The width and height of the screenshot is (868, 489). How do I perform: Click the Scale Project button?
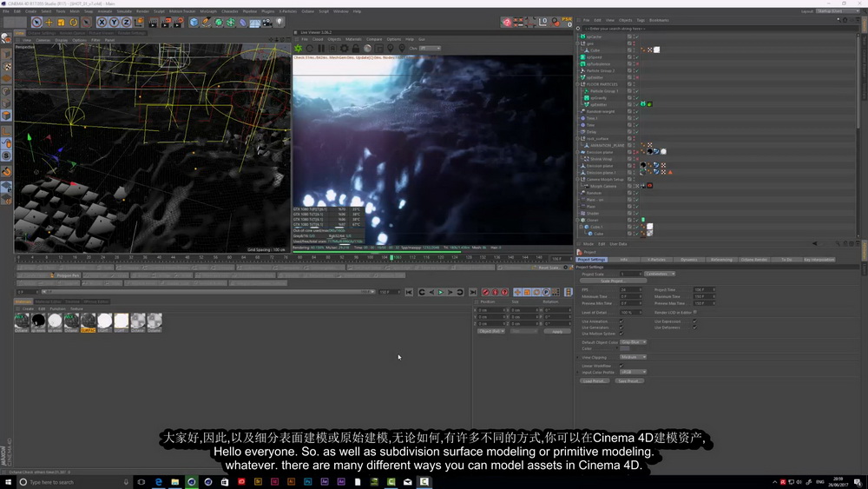click(612, 281)
